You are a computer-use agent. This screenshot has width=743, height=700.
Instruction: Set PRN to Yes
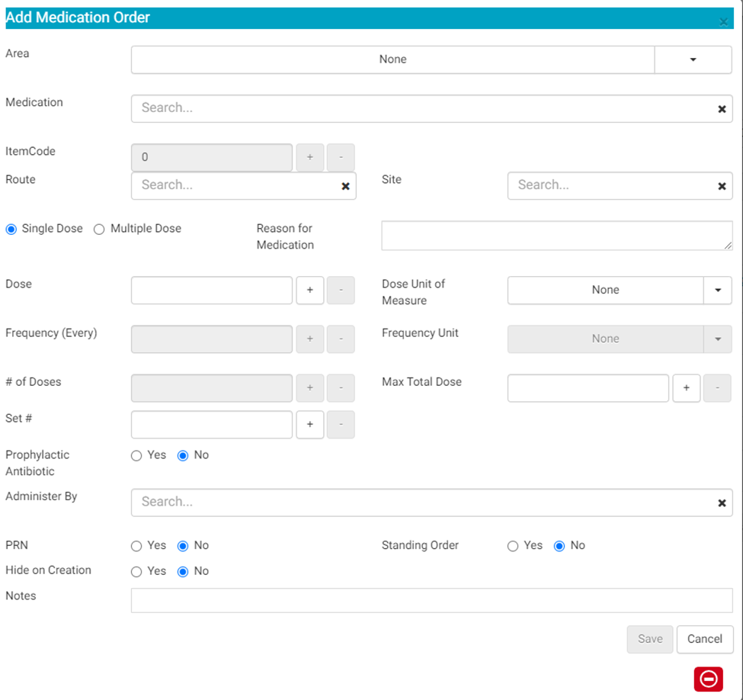click(136, 546)
